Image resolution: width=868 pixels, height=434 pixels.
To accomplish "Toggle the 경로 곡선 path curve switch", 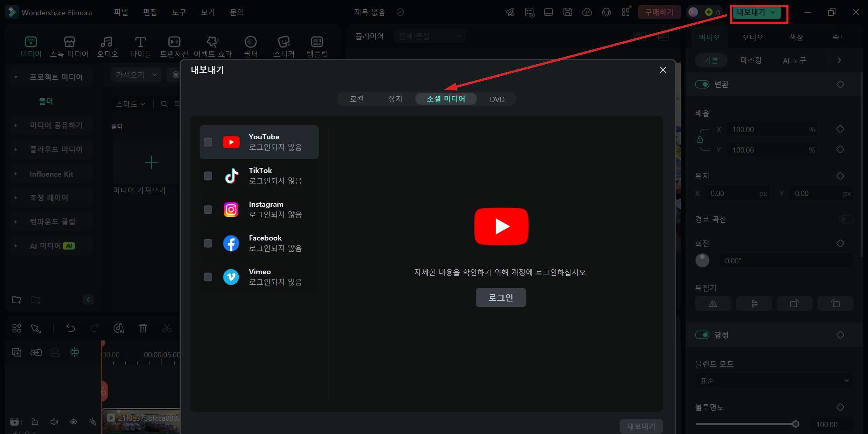I will 846,219.
